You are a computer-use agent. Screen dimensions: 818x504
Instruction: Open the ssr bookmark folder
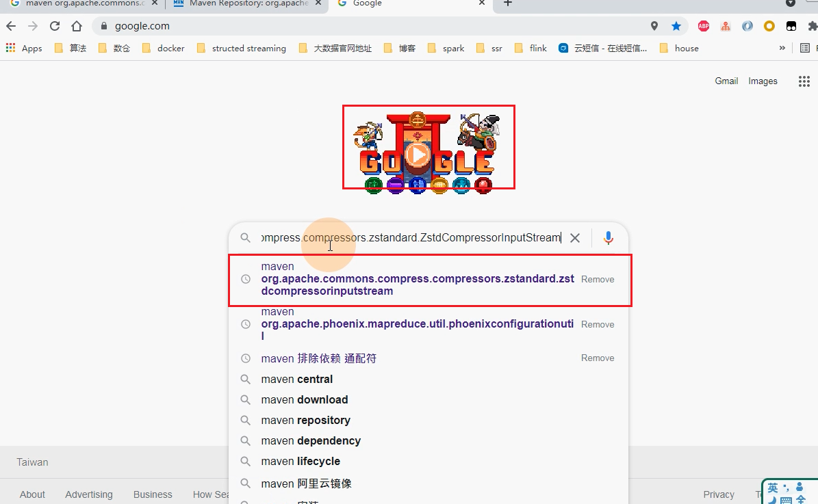(489, 48)
